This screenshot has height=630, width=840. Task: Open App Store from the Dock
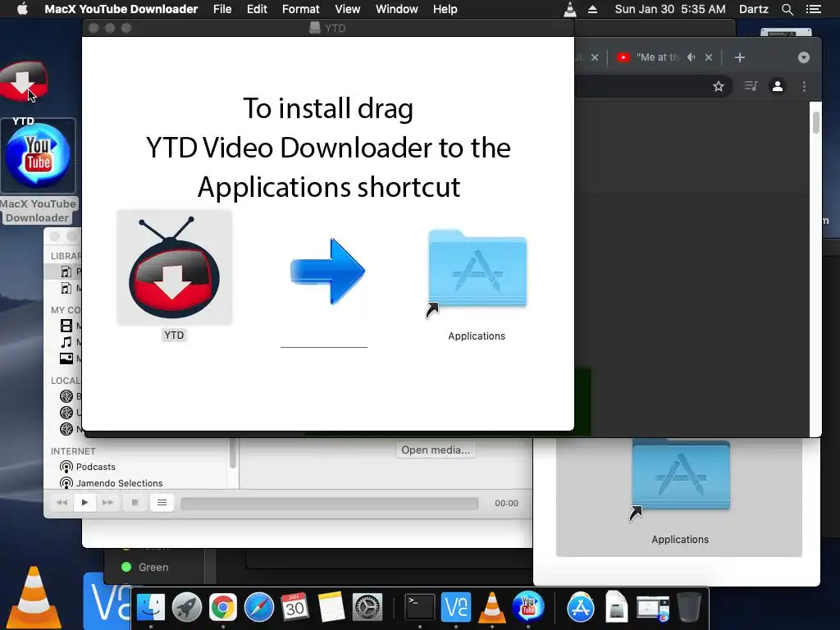tap(581, 607)
